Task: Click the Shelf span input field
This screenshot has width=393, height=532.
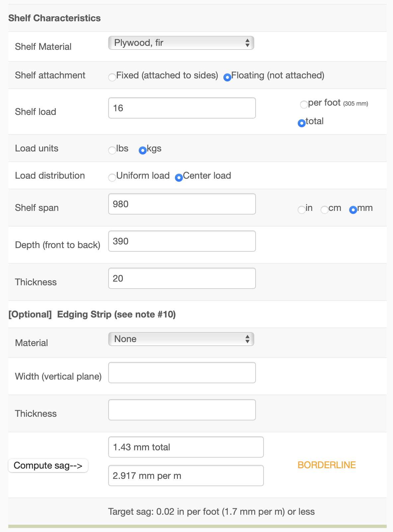Action: (x=182, y=204)
